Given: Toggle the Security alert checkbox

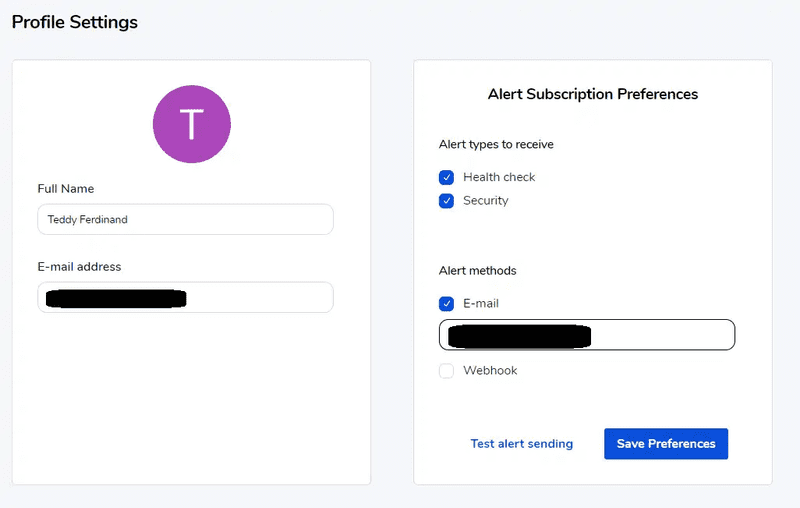Looking at the screenshot, I should [447, 201].
